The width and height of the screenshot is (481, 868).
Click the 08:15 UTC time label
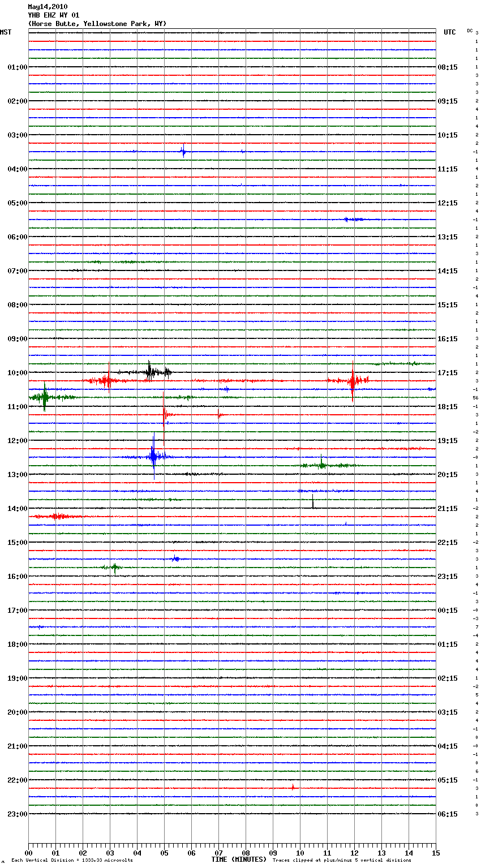coord(448,67)
